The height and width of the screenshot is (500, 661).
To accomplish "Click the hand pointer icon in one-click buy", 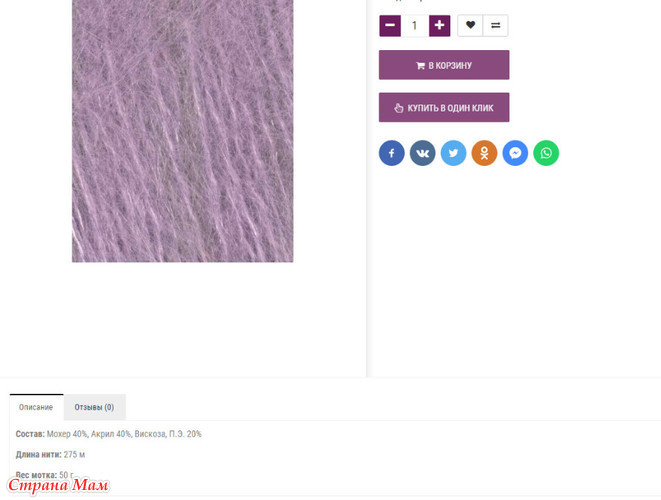I will pyautogui.click(x=399, y=108).
